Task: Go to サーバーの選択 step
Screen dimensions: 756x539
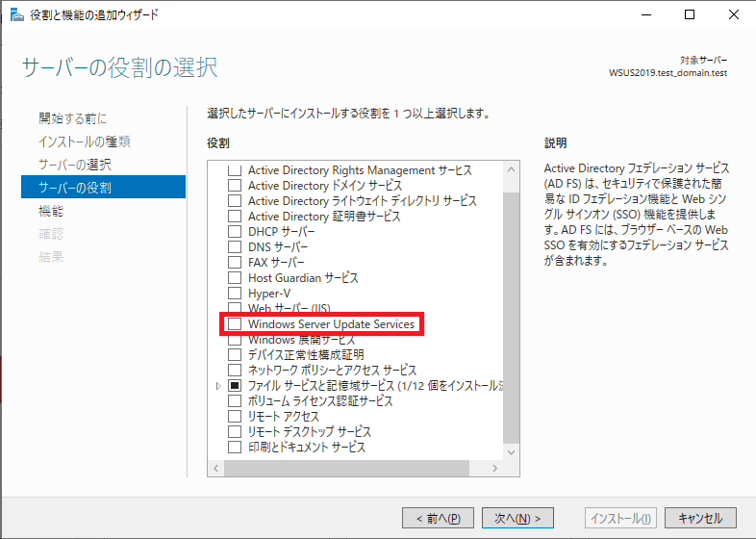Action: click(x=75, y=165)
